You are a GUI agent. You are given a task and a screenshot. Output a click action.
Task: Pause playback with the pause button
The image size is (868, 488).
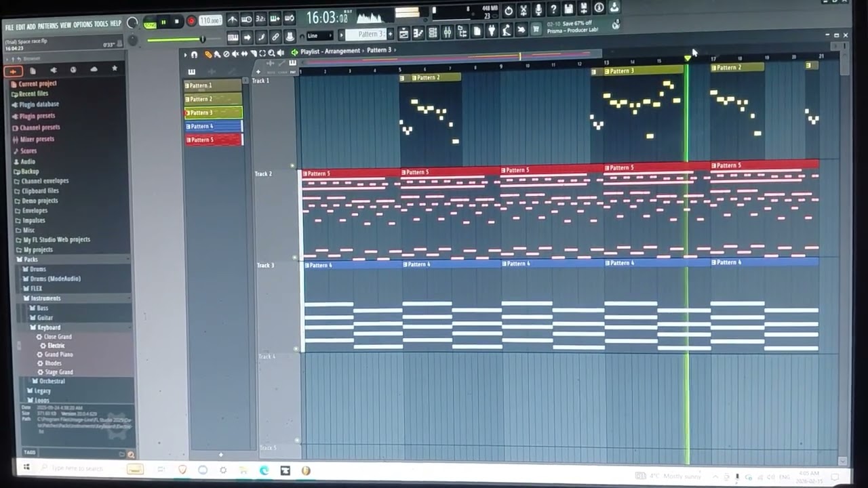(x=163, y=22)
